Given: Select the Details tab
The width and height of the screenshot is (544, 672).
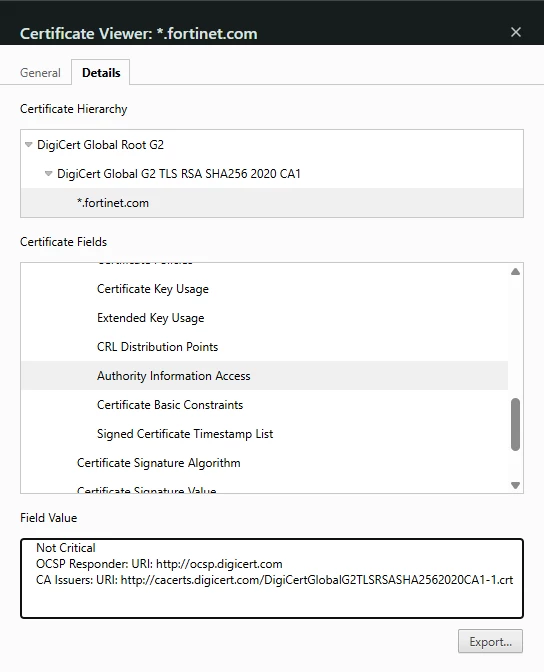Looking at the screenshot, I should pos(101,72).
